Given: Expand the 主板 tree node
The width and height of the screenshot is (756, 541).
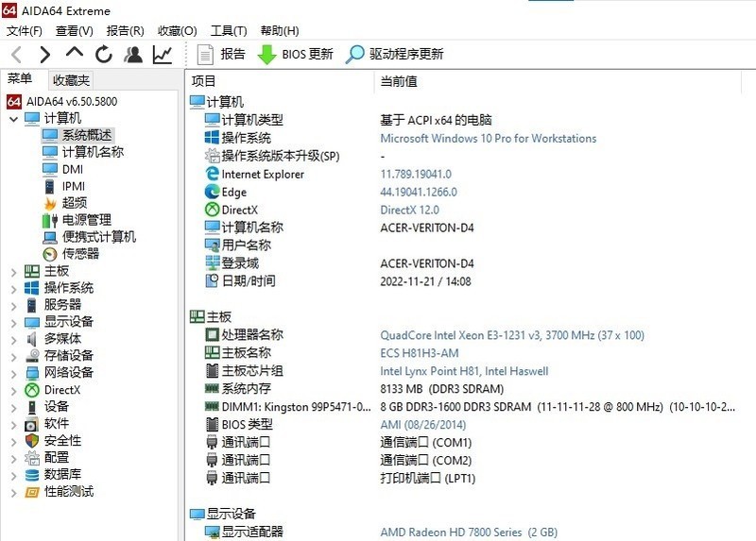Looking at the screenshot, I should click(14, 272).
